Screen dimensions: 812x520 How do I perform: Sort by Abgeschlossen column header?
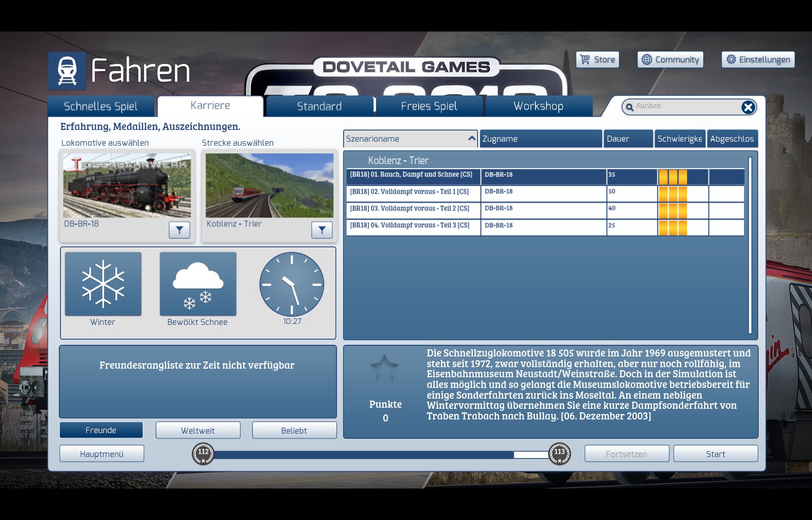click(x=732, y=139)
